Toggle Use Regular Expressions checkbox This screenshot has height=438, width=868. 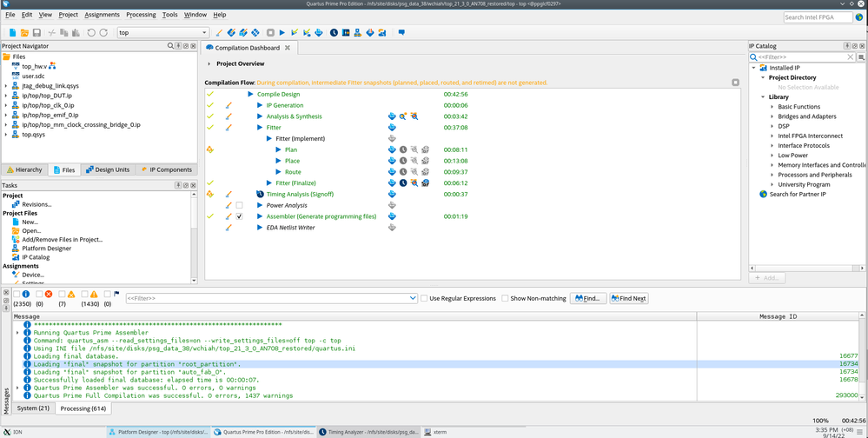point(424,298)
